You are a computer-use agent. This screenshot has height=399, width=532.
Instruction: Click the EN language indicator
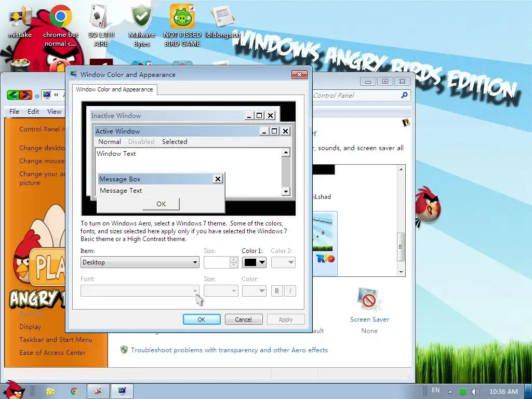click(436, 390)
